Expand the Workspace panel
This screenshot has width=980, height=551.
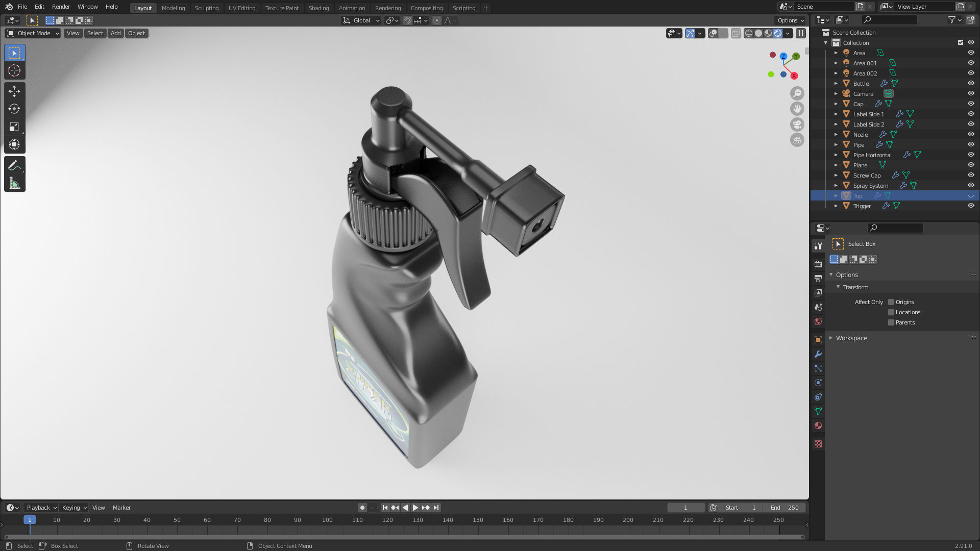pyautogui.click(x=851, y=338)
